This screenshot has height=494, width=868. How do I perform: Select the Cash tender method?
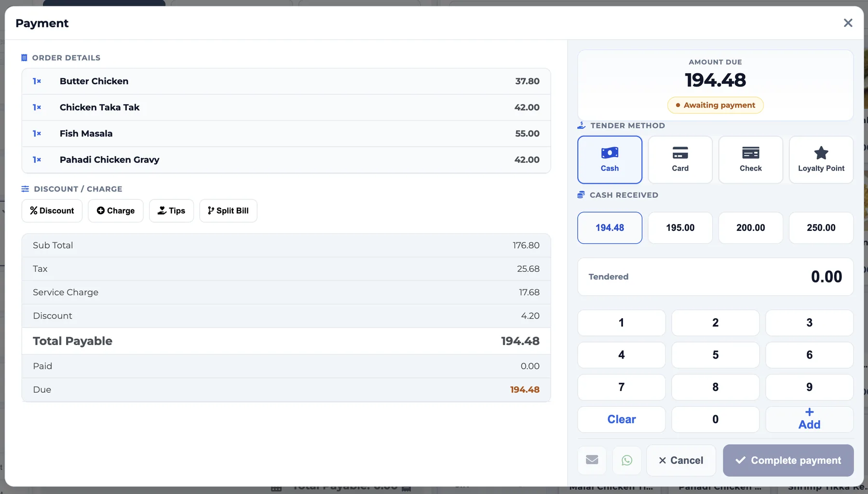coord(610,160)
